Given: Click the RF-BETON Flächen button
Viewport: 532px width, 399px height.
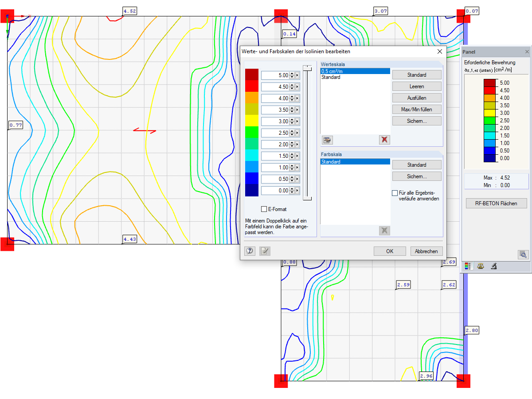Looking at the screenshot, I should pyautogui.click(x=497, y=203).
